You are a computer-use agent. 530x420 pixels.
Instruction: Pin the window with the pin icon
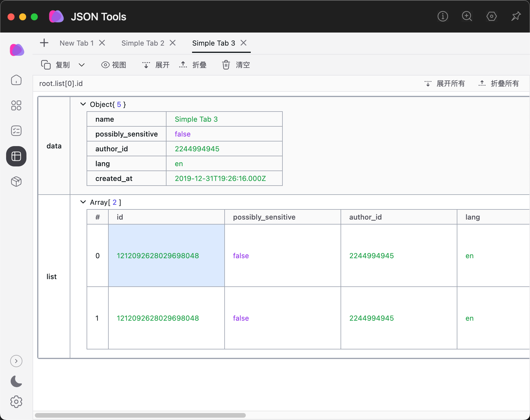click(516, 16)
